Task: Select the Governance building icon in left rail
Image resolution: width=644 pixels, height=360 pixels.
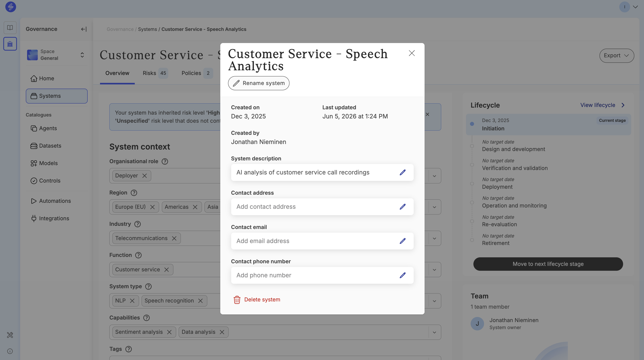Action: pyautogui.click(x=10, y=44)
